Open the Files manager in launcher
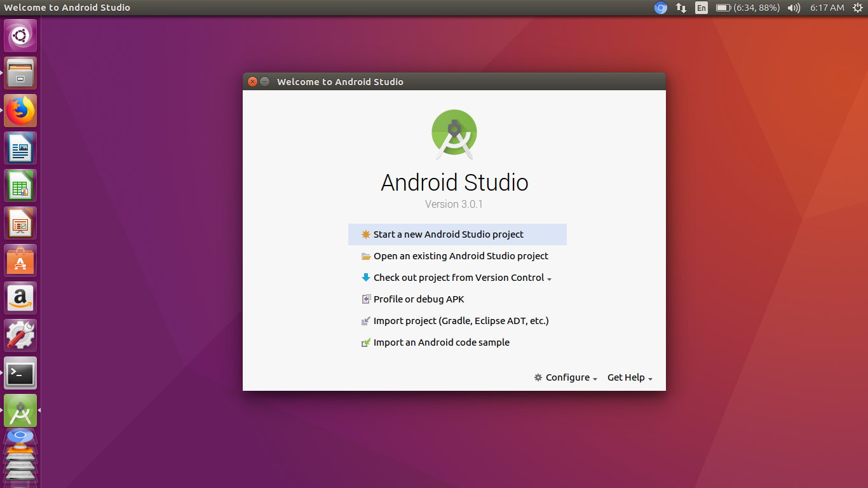Viewport: 868px width, 488px height. tap(20, 73)
